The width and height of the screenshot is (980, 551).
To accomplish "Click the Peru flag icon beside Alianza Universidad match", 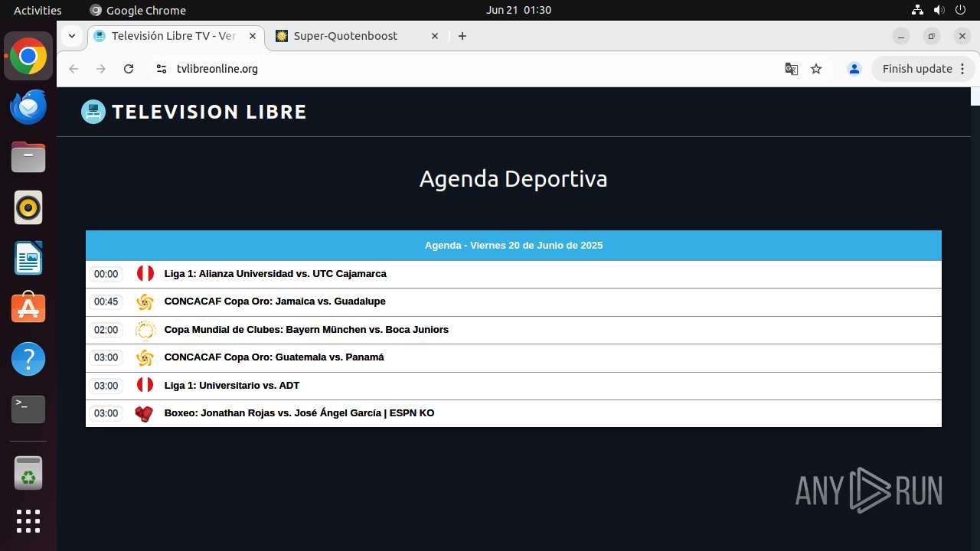I will click(x=145, y=273).
